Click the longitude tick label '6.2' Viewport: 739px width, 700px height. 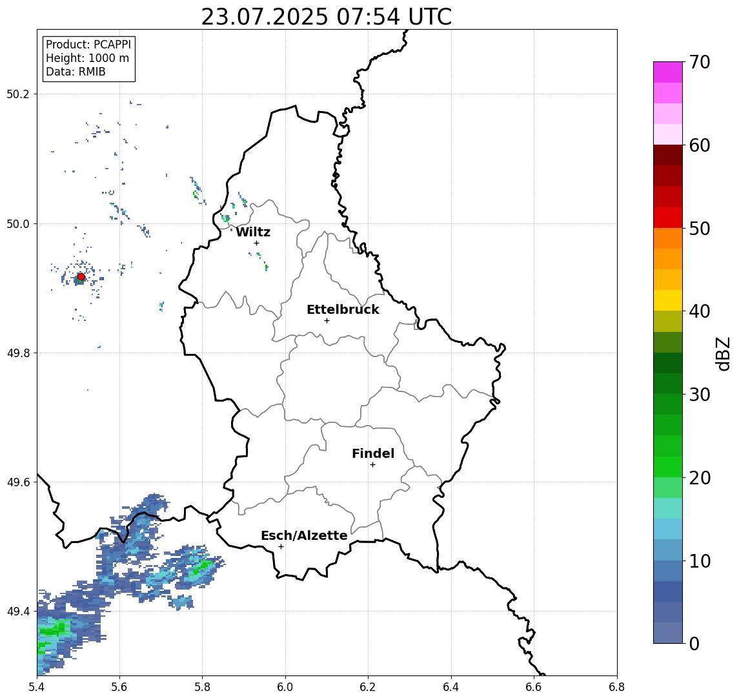click(368, 687)
